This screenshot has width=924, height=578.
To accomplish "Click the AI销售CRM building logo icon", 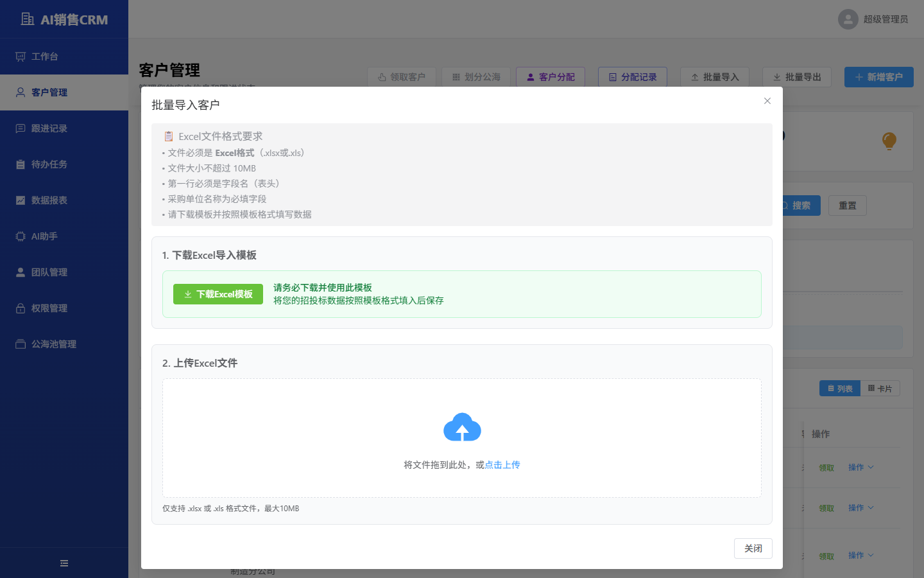I will (x=28, y=19).
